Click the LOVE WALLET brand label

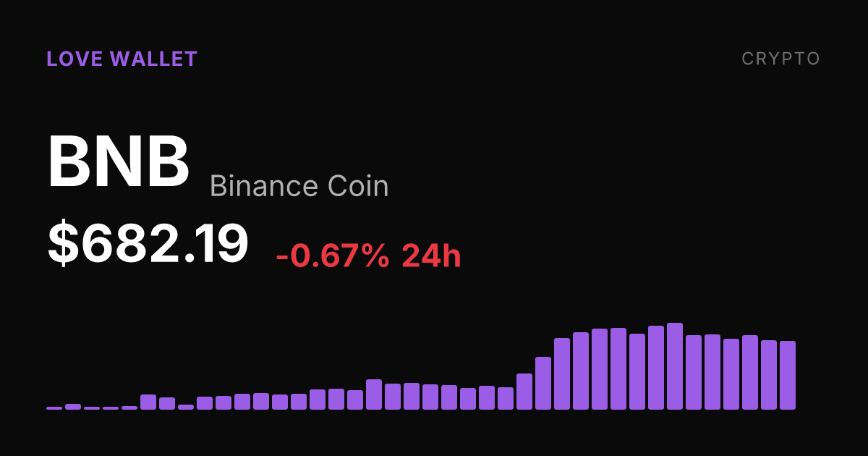(x=122, y=59)
